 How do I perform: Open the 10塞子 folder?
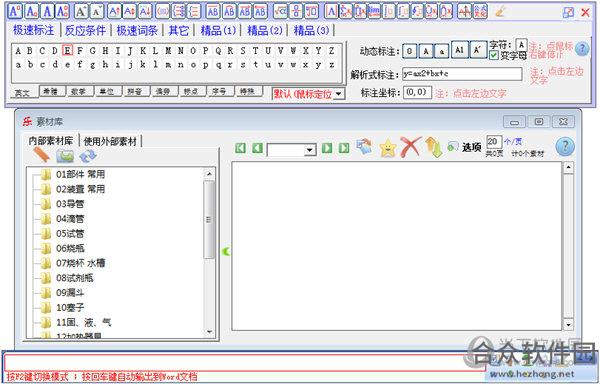(x=70, y=308)
